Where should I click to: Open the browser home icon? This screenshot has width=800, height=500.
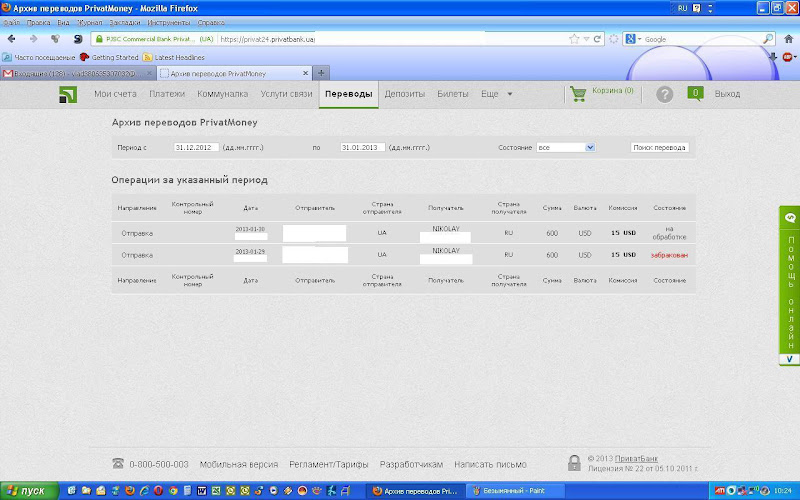pos(788,39)
